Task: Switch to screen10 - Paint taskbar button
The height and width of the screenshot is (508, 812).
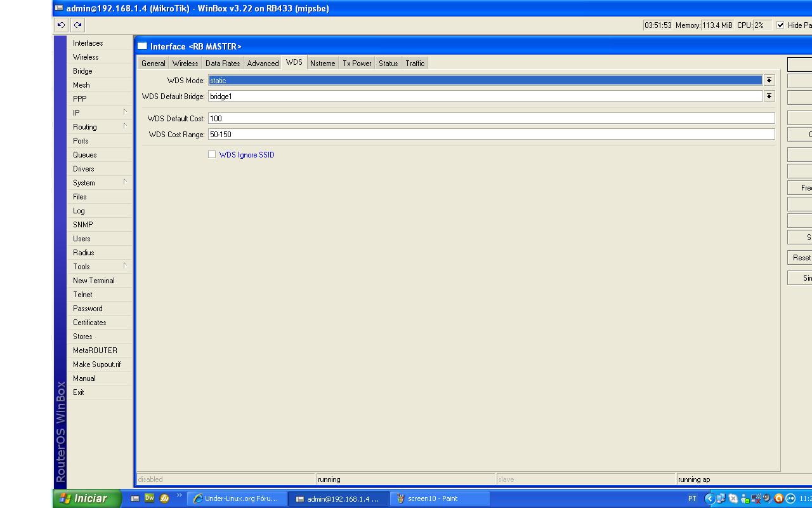Action: tap(440, 499)
